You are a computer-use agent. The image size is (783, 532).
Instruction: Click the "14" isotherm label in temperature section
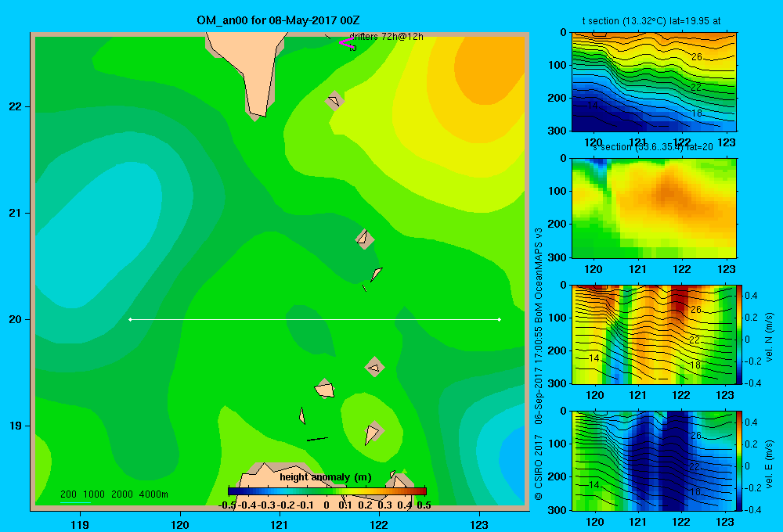pos(592,106)
